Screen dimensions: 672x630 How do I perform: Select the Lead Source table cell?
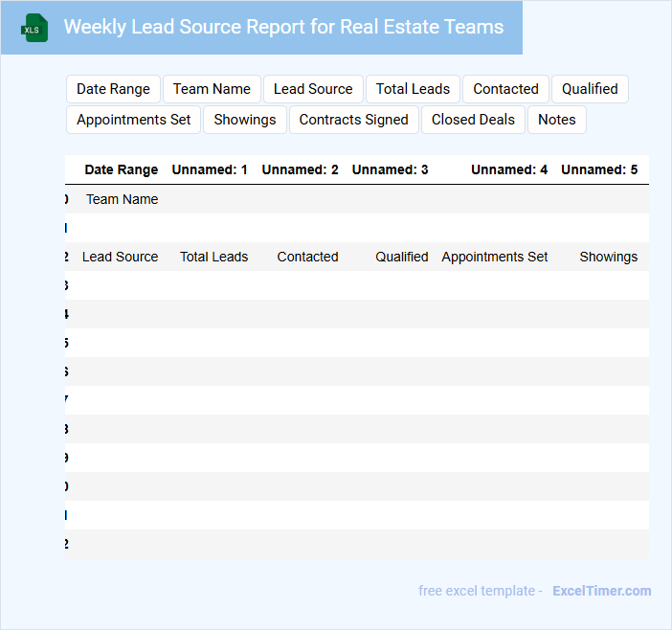121,257
